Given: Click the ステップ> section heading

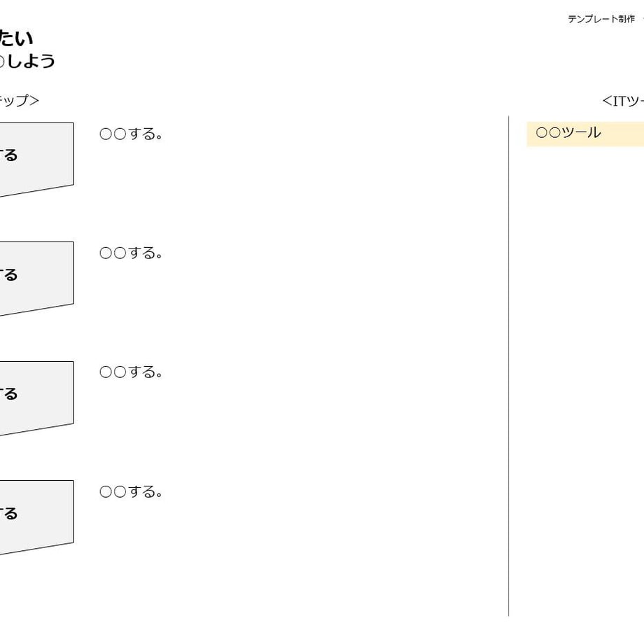Looking at the screenshot, I should (x=20, y=101).
